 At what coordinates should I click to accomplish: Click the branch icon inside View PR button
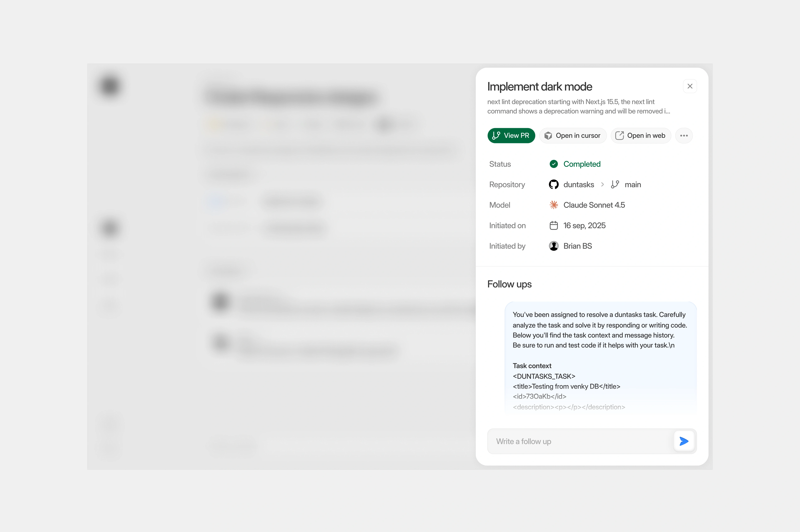click(x=496, y=135)
